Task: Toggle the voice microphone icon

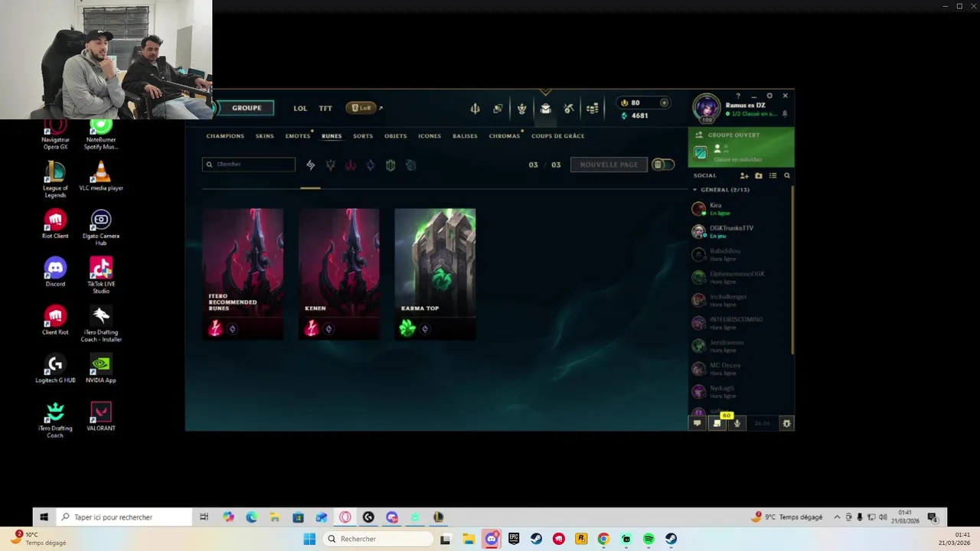Action: point(737,423)
